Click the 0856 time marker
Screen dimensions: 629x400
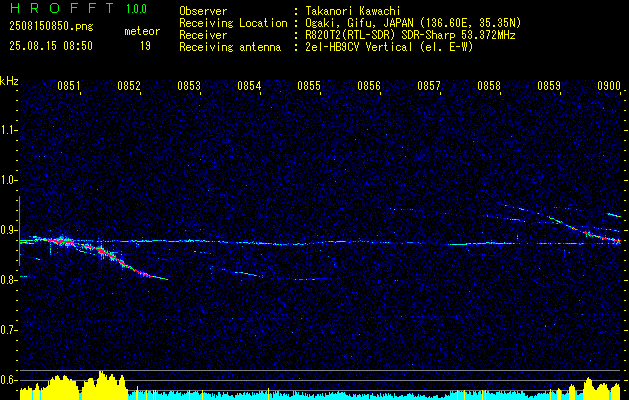tap(369, 86)
